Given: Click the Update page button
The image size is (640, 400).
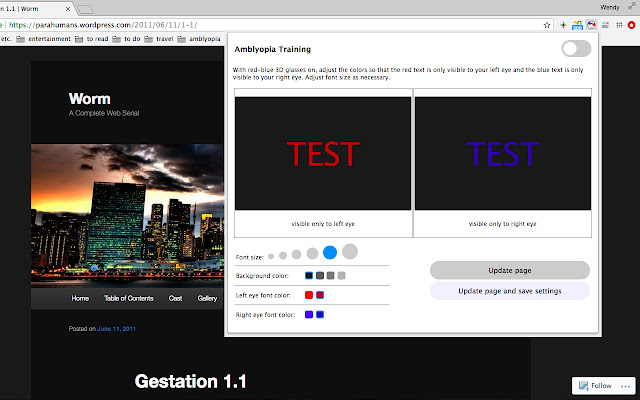Looking at the screenshot, I should point(510,270).
